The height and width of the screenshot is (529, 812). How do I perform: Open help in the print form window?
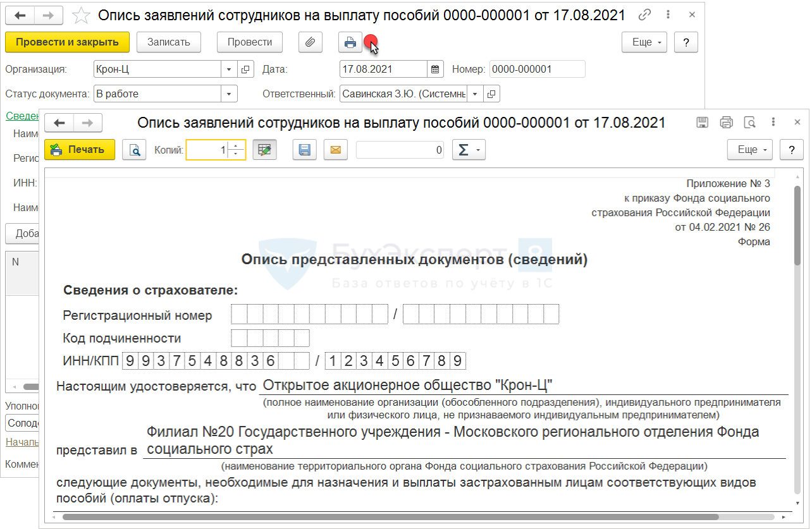pos(791,150)
